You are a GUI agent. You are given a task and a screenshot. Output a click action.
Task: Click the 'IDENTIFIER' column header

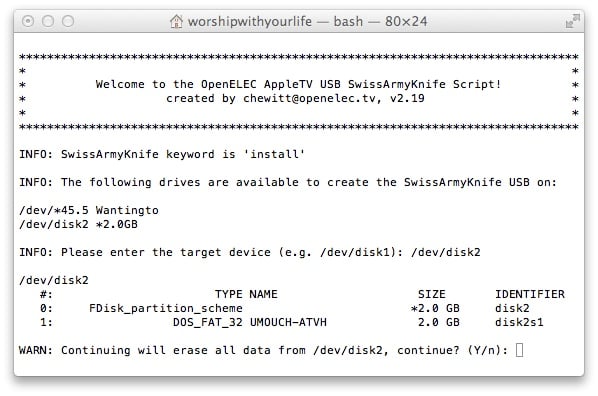530,294
